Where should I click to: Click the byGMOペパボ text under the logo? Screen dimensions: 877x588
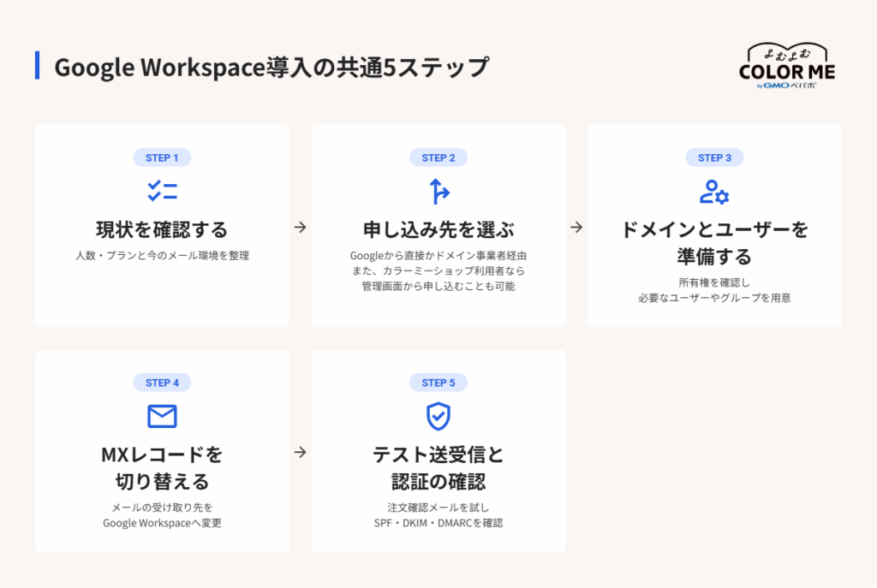(x=787, y=86)
